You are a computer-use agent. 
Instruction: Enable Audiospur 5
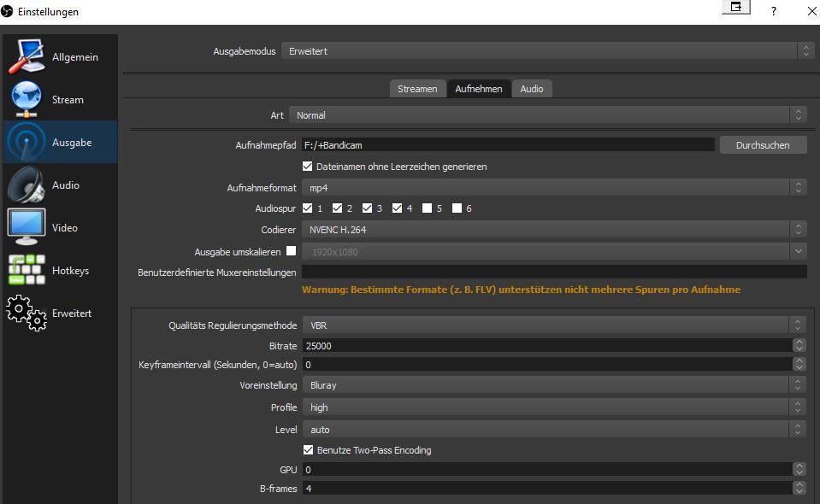point(427,208)
